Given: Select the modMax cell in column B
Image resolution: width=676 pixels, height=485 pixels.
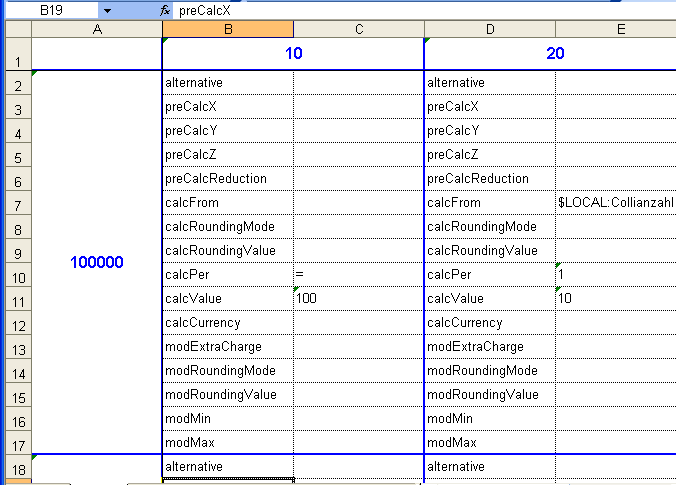Looking at the screenshot, I should click(x=228, y=442).
